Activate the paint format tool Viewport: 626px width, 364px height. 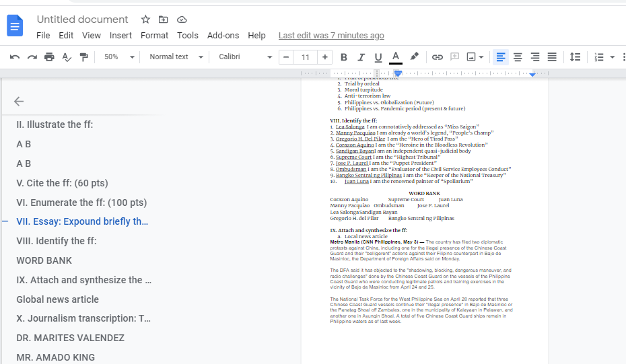click(84, 57)
